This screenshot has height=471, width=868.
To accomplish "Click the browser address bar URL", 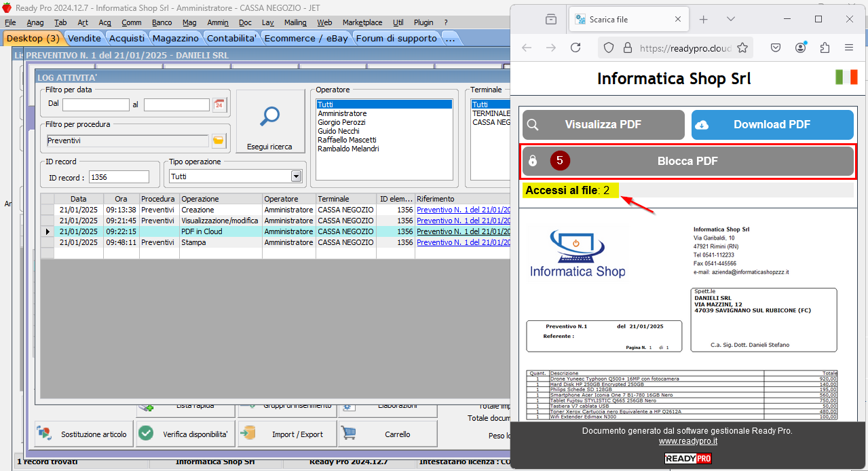I will tap(685, 48).
